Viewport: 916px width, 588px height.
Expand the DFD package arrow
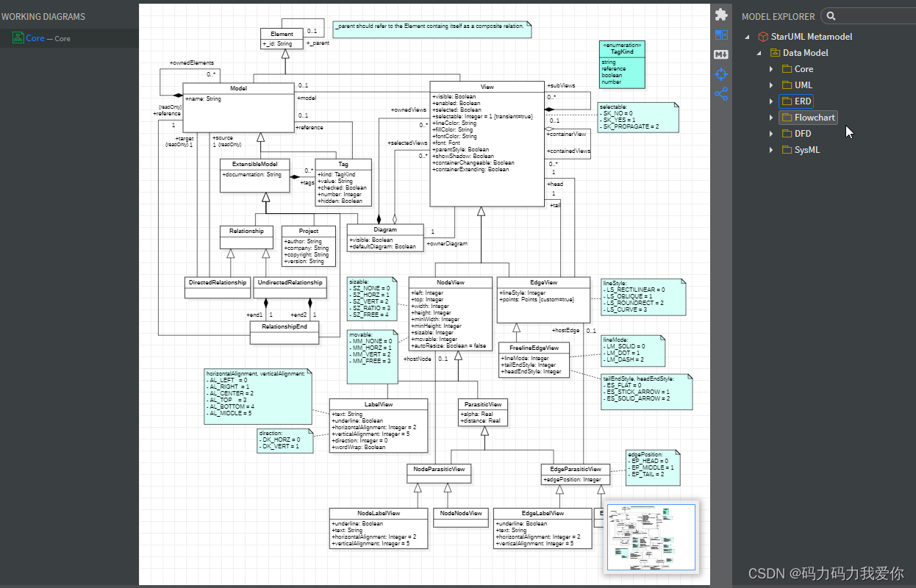pos(771,134)
